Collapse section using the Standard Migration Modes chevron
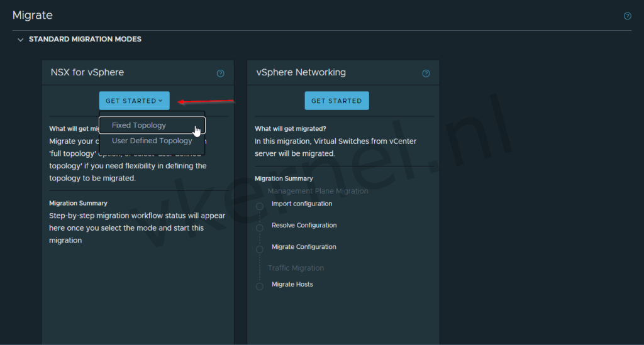The image size is (644, 345). pos(21,40)
